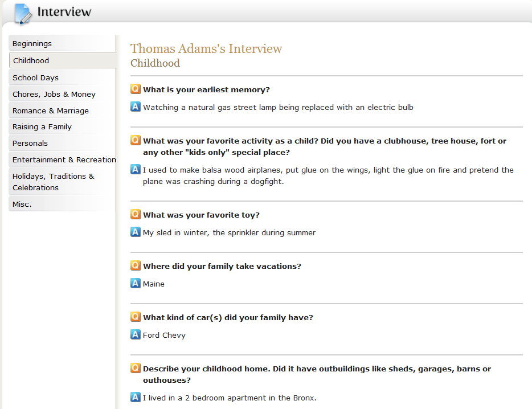Open the Romance & Marriage section
Screen dimensions: 532x409
[x=51, y=111]
